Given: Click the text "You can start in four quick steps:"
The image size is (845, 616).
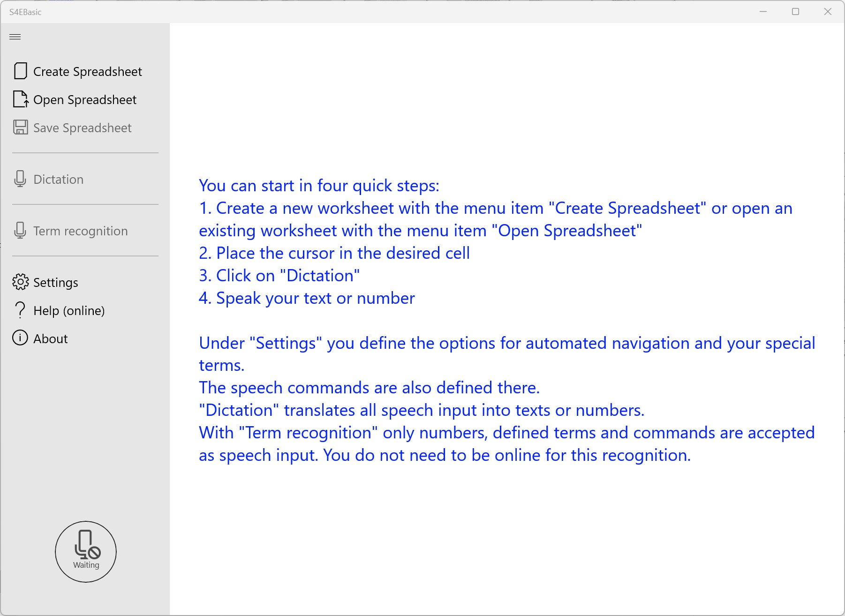Looking at the screenshot, I should [x=319, y=186].
